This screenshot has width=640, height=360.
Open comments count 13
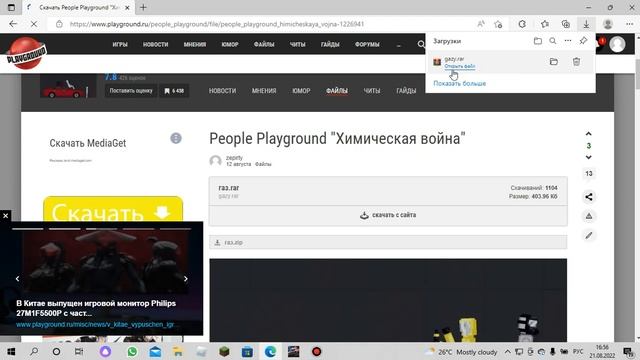click(x=589, y=173)
